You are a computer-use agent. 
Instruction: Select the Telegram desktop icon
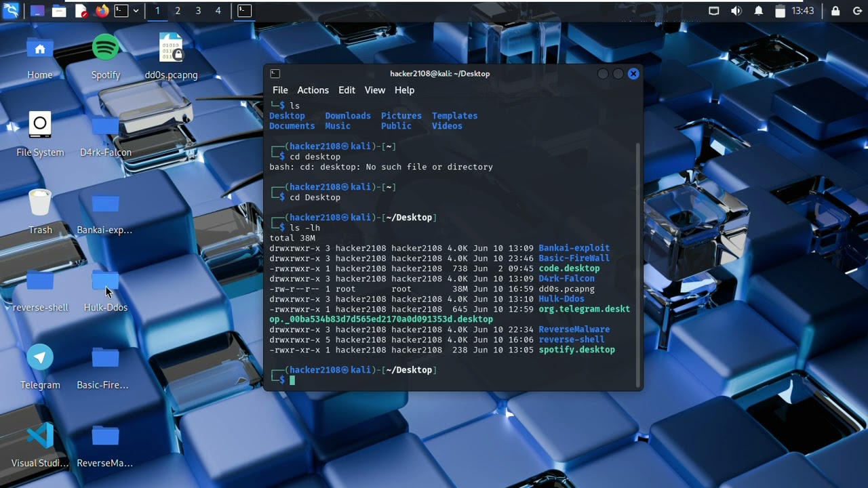tap(40, 367)
